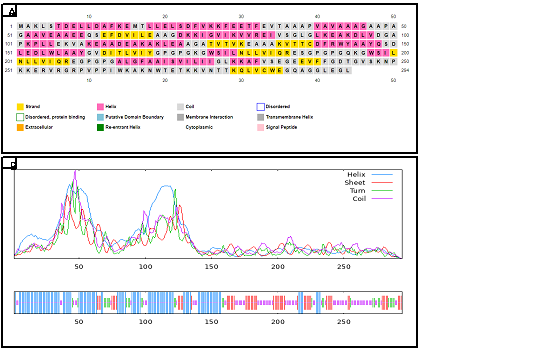This screenshot has height=364, width=550.
Task: Click the Cytoplasmic legend label
Action: coord(199,127)
